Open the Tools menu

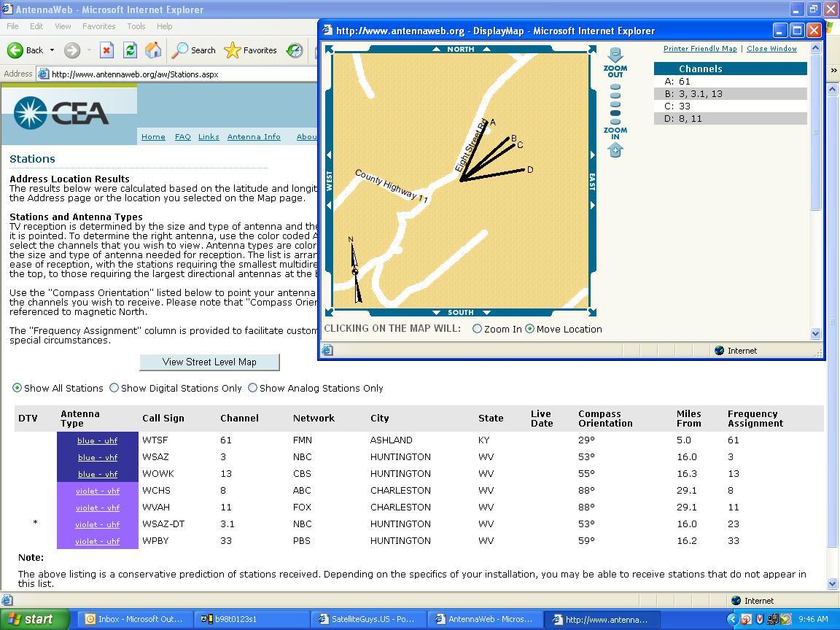[x=136, y=26]
